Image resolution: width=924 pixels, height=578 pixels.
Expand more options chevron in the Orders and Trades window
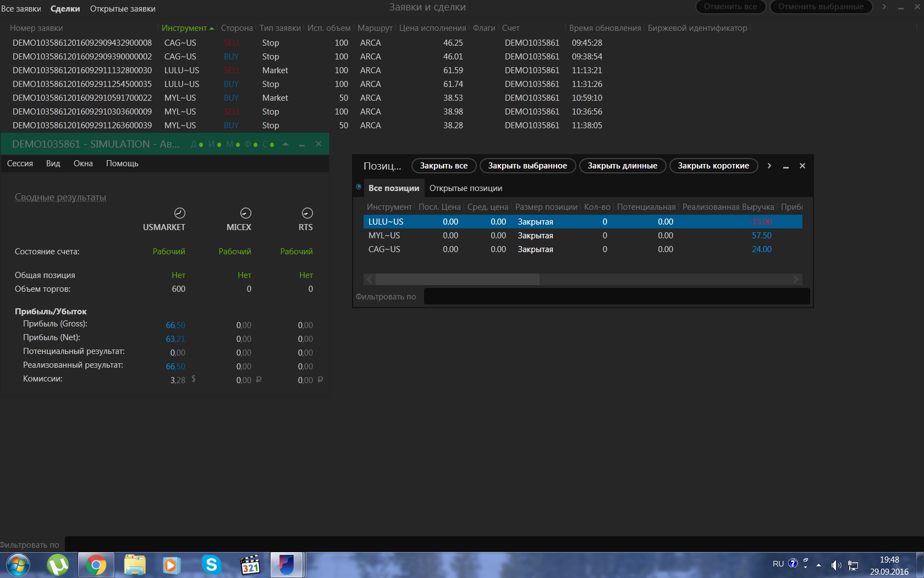[884, 7]
